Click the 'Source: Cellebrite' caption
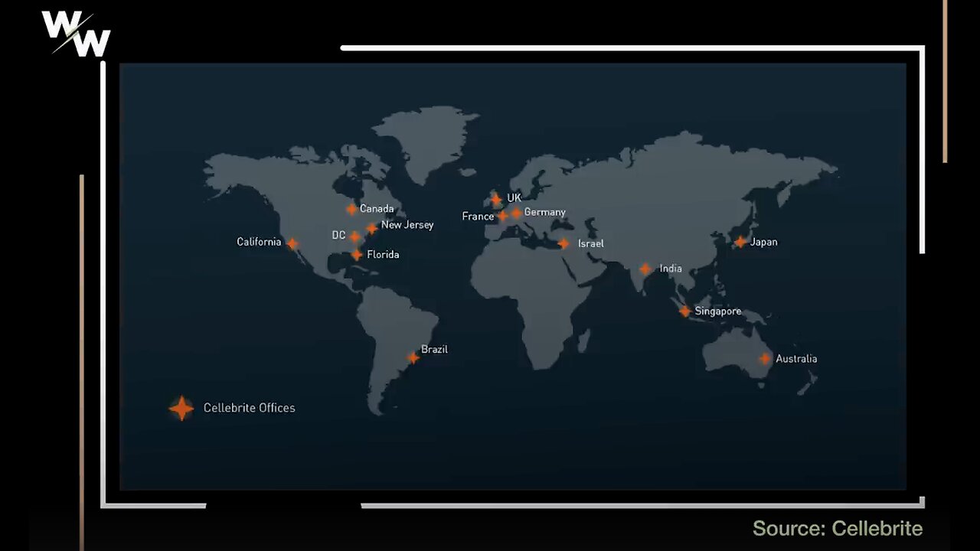Viewport: 980px width, 551px height. (x=838, y=528)
